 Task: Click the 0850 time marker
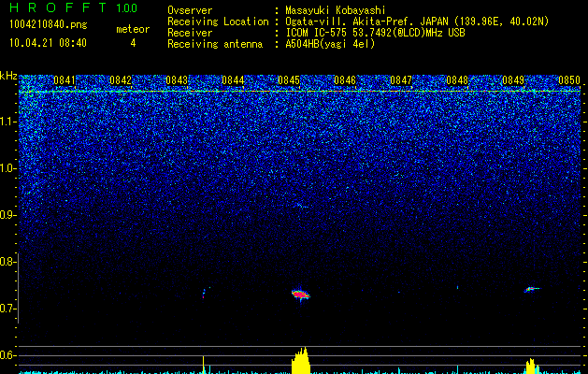coord(569,80)
